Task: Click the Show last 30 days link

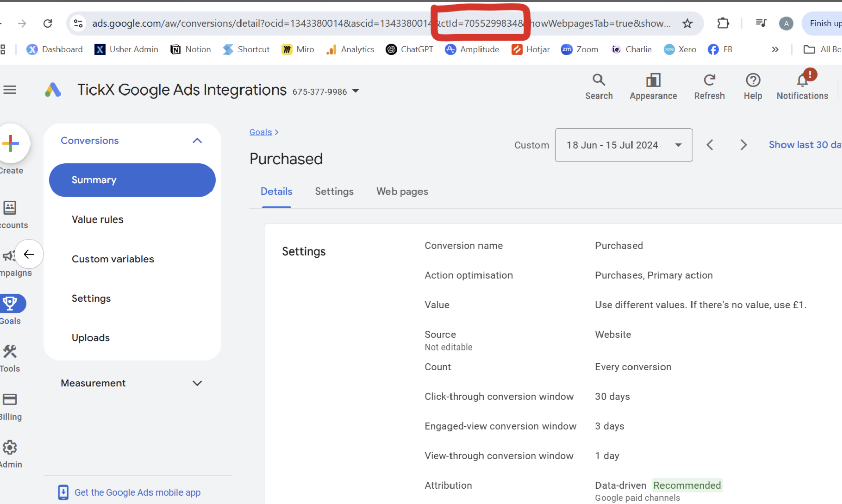Action: [803, 145]
